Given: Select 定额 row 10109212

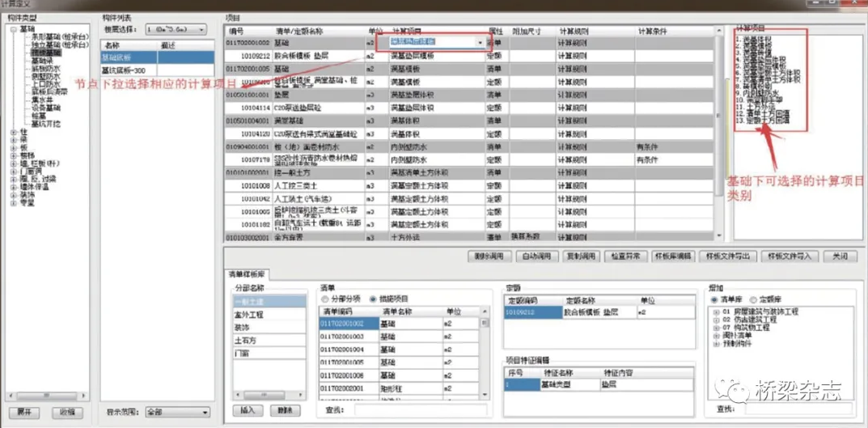Looking at the screenshot, I should (599, 312).
